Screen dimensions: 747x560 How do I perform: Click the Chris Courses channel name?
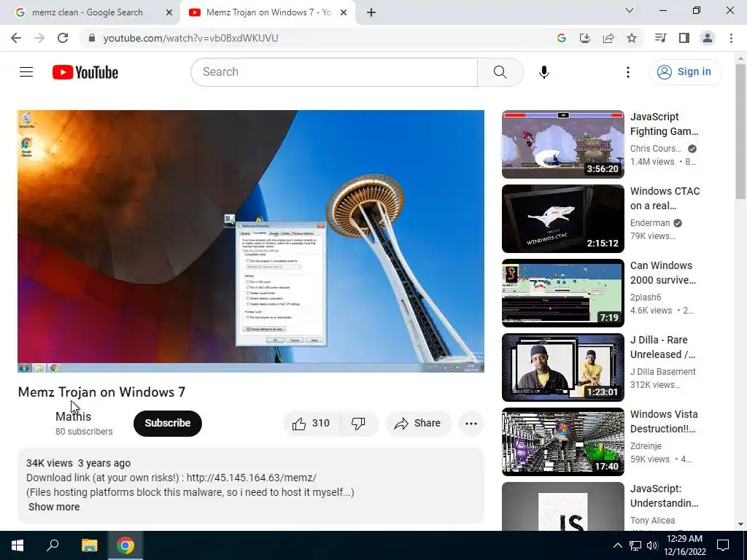pyautogui.click(x=656, y=149)
